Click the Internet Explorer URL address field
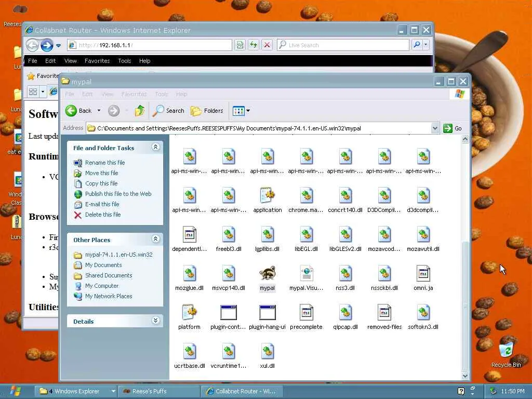 [x=150, y=45]
